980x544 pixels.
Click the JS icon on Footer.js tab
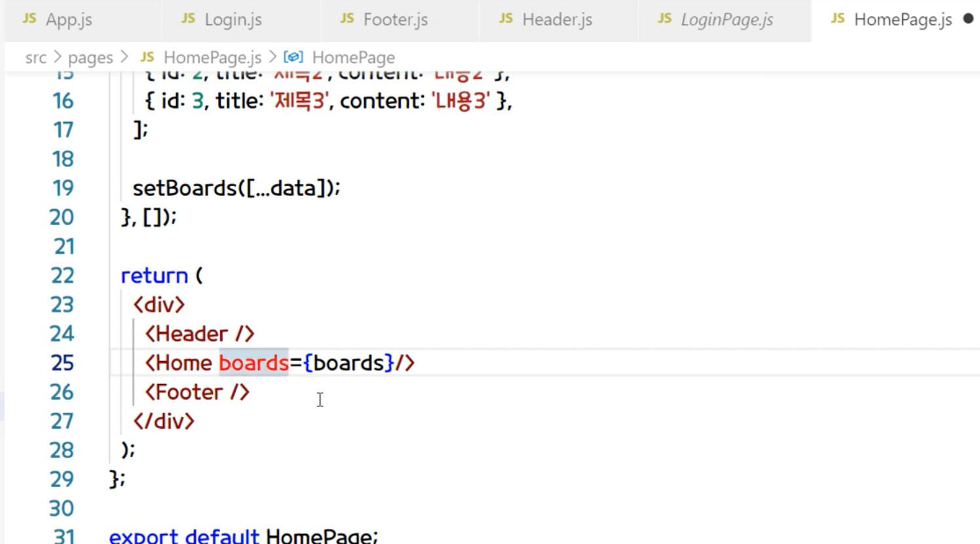(347, 18)
